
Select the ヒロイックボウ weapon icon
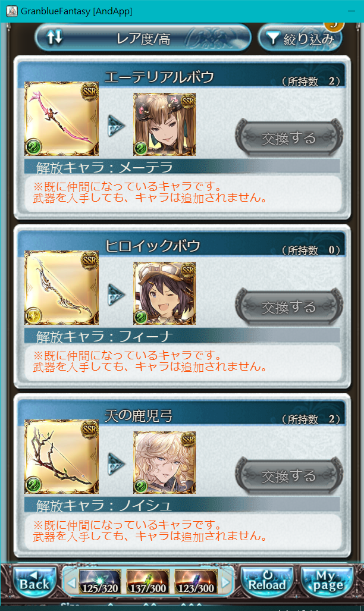tap(62, 287)
